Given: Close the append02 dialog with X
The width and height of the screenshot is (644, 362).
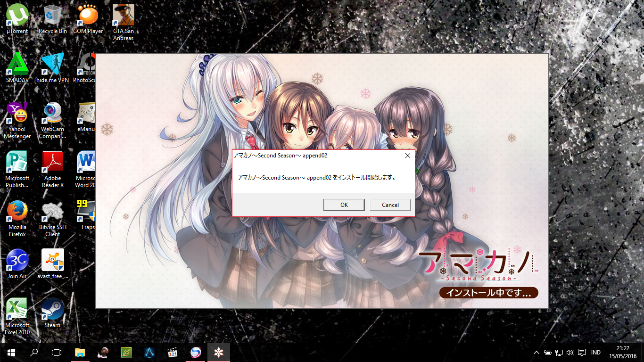Looking at the screenshot, I should pyautogui.click(x=408, y=156).
